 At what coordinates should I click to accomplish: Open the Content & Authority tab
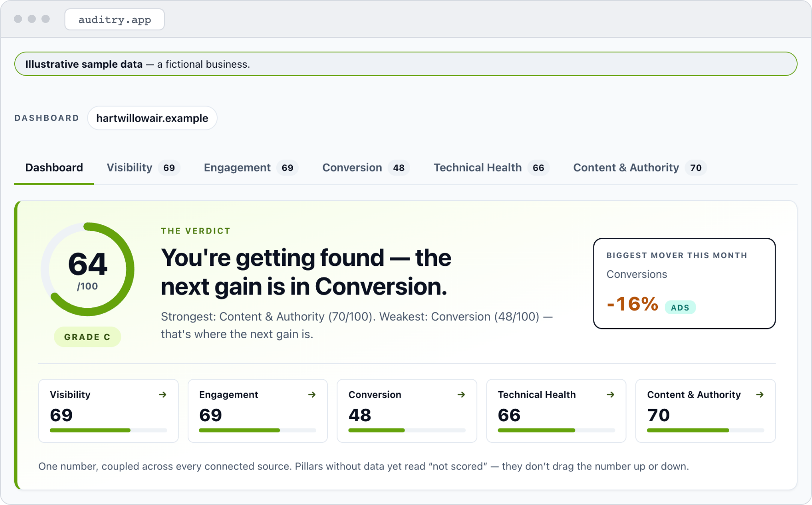coord(639,168)
